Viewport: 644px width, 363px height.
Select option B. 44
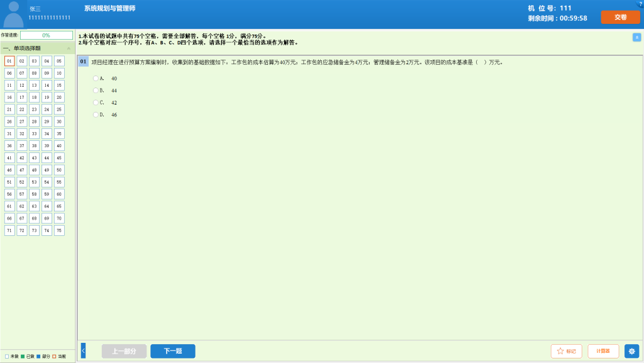[96, 91]
